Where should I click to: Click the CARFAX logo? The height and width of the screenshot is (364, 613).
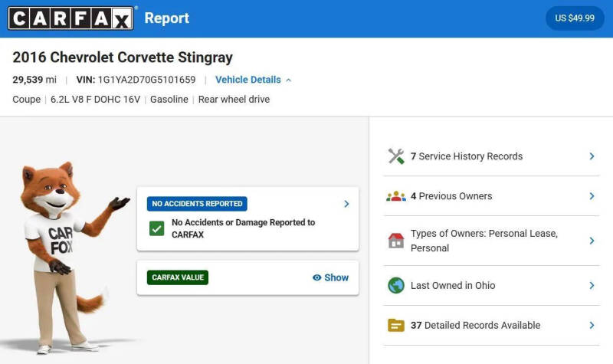tap(70, 18)
